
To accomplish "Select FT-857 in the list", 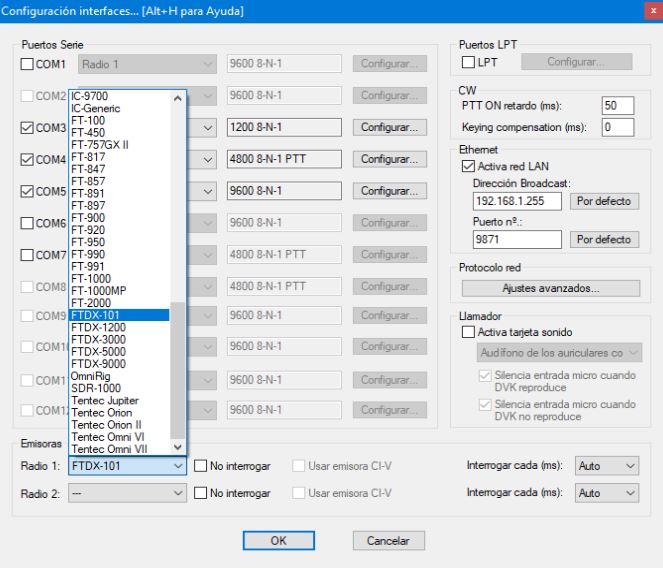I will point(120,181).
